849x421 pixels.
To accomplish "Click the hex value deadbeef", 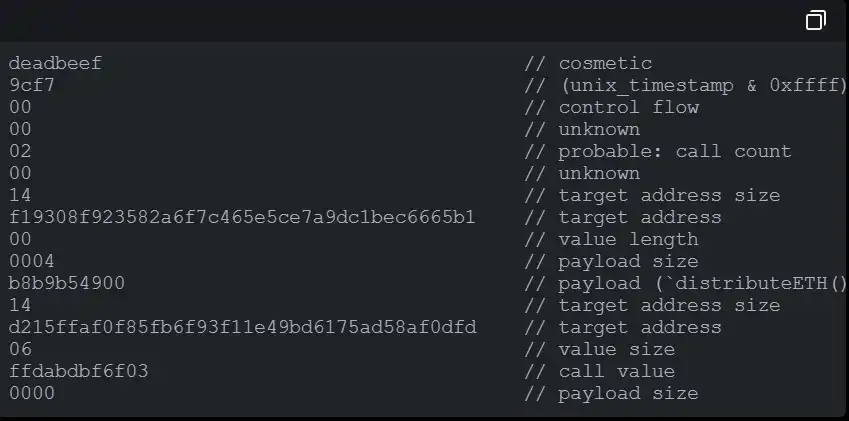I will click(x=55, y=64).
